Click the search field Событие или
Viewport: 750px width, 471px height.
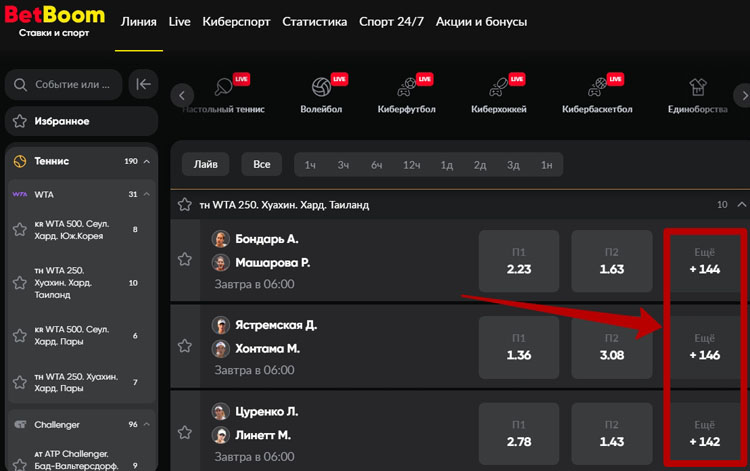click(64, 85)
